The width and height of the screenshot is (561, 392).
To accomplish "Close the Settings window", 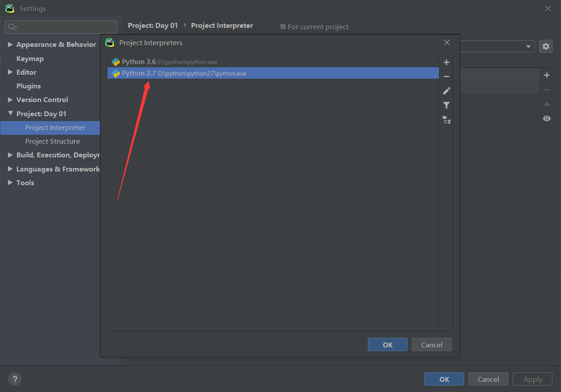I will 548,8.
